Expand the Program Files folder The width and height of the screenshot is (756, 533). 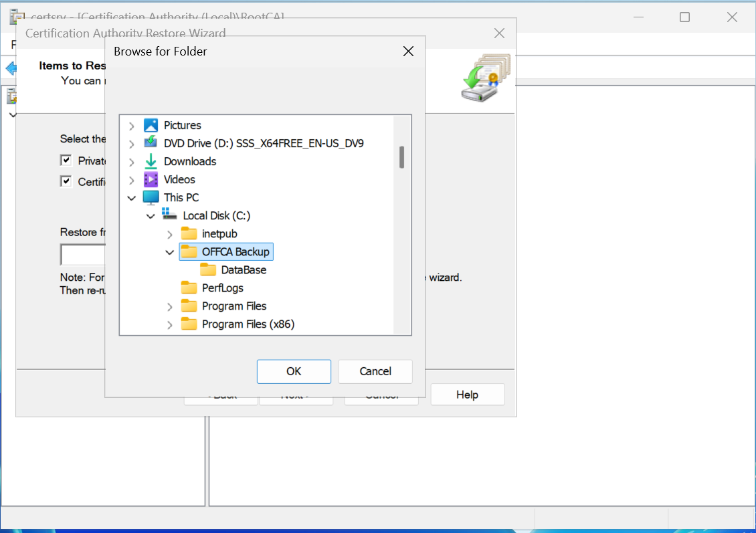point(169,306)
